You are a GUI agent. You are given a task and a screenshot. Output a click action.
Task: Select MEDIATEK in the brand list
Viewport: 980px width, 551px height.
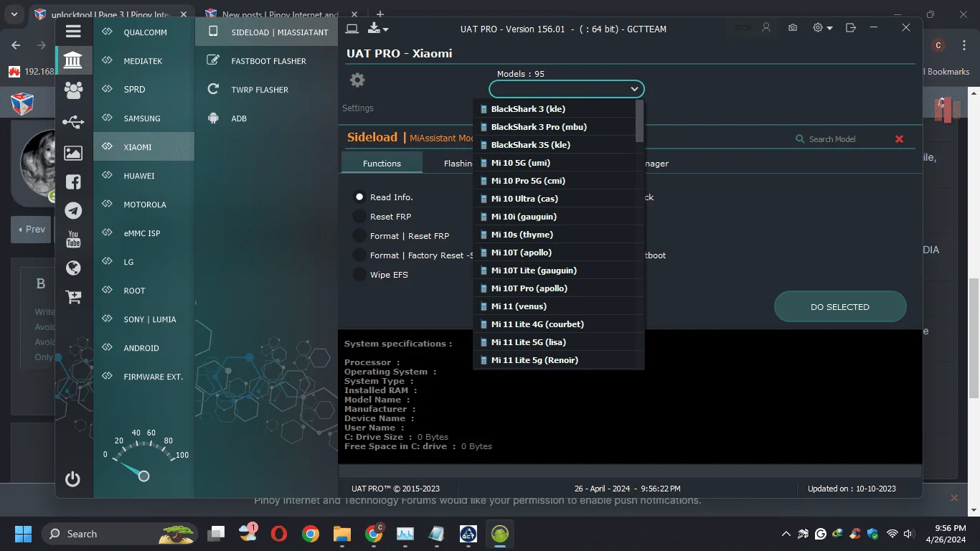tap(143, 61)
